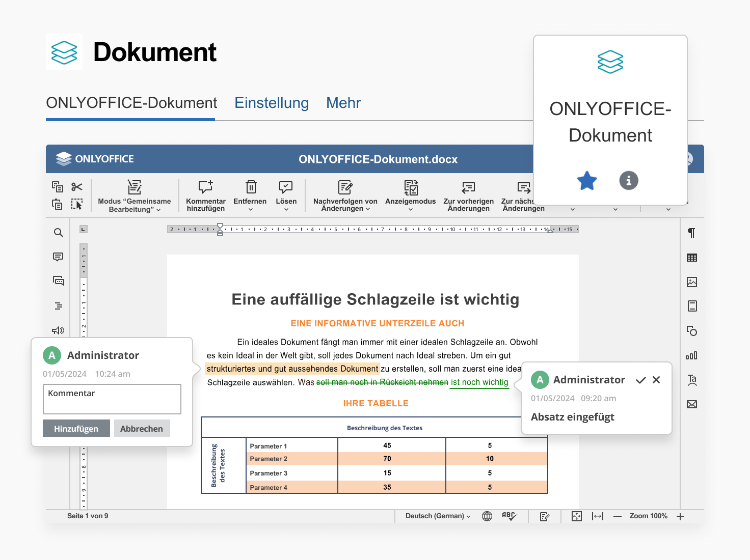Open Mail merge envelope icon
This screenshot has width=750, height=560.
click(x=692, y=404)
